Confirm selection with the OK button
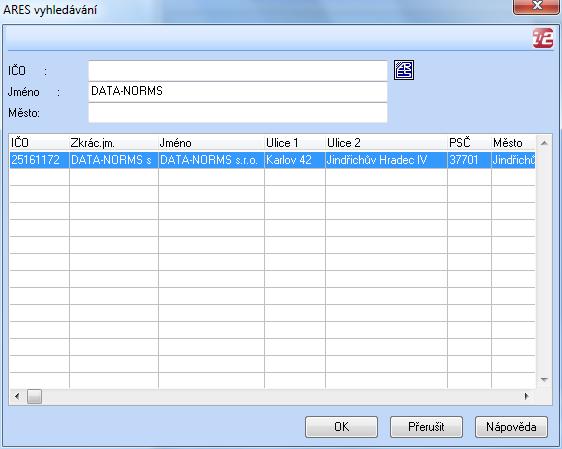Image resolution: width=562 pixels, height=449 pixels. point(341,427)
